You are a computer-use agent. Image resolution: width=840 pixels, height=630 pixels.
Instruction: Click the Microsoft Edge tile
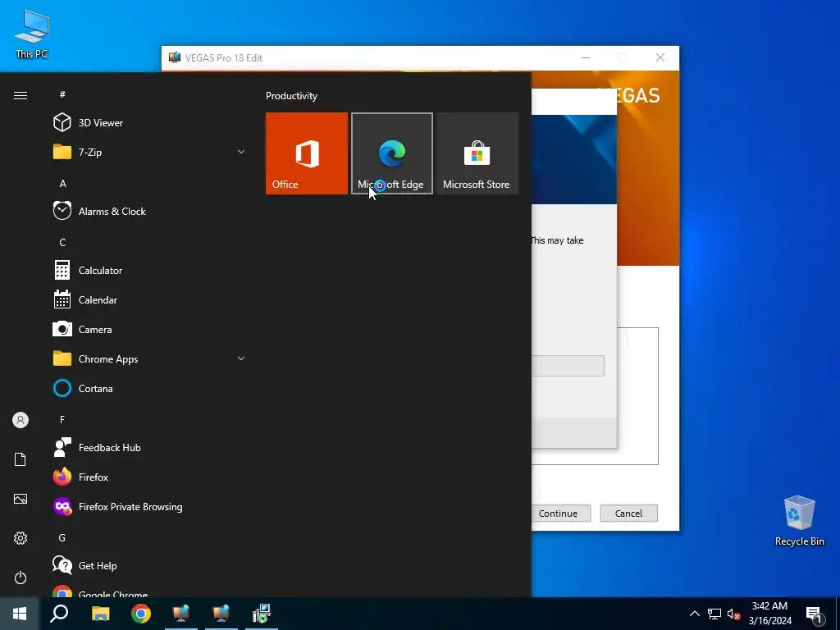392,153
